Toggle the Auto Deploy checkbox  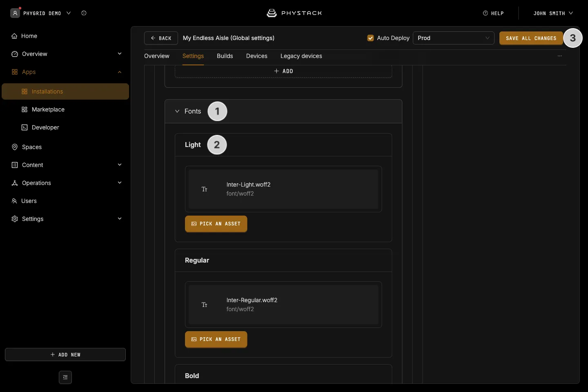click(x=371, y=38)
